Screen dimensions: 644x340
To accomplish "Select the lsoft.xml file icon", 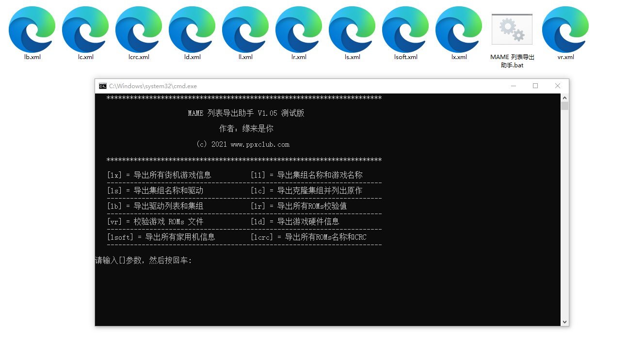I will (x=405, y=30).
